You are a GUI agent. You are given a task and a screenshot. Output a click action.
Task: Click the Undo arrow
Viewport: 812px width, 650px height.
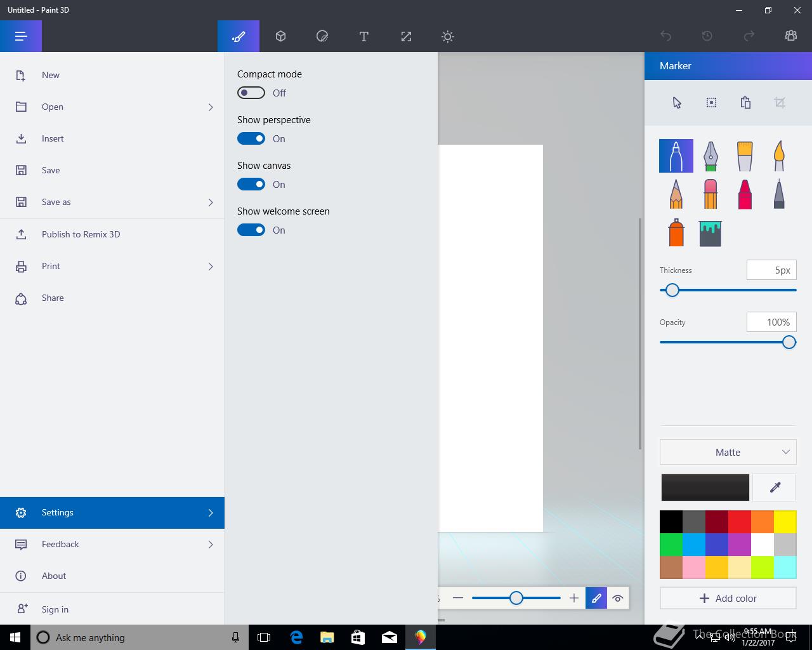pyautogui.click(x=665, y=36)
